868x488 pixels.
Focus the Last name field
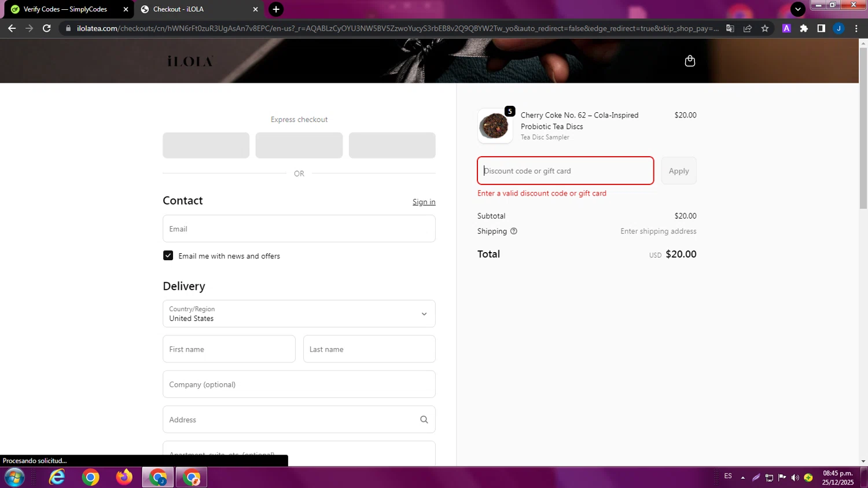(369, 349)
